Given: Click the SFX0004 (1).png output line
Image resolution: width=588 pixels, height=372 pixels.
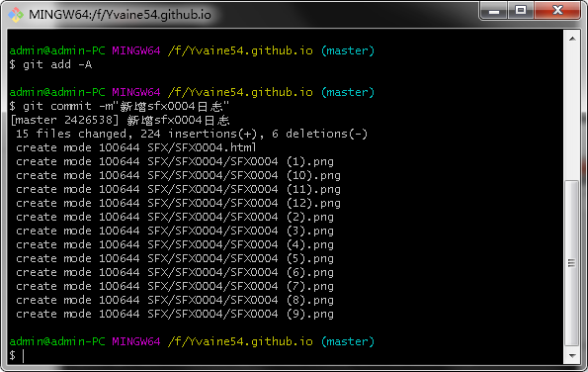Looking at the screenshot, I should [x=175, y=161].
